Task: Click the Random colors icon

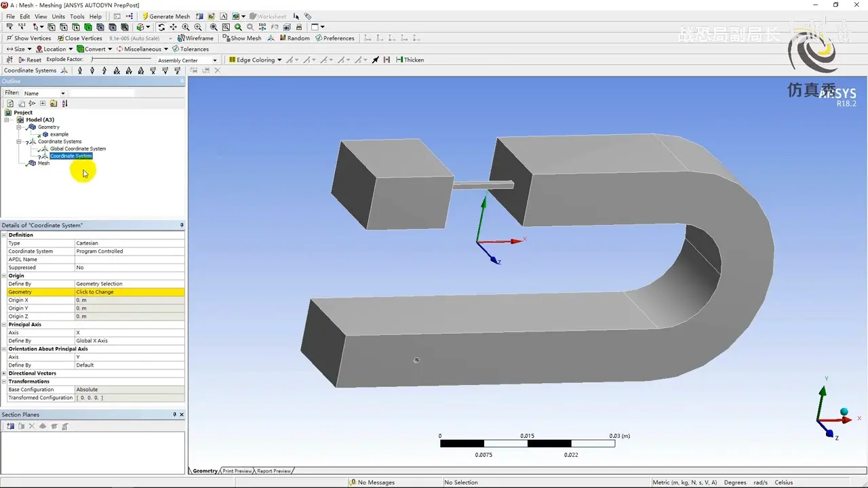Action: coord(294,38)
